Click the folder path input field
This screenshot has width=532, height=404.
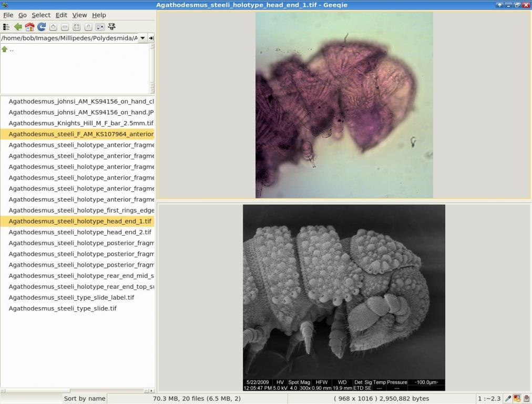[x=69, y=38]
